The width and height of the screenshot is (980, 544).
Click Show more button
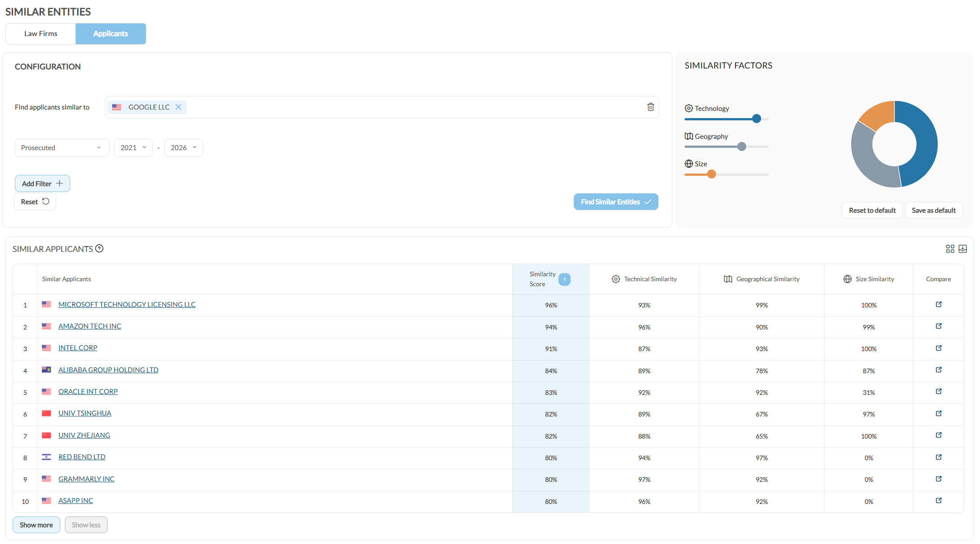point(36,525)
